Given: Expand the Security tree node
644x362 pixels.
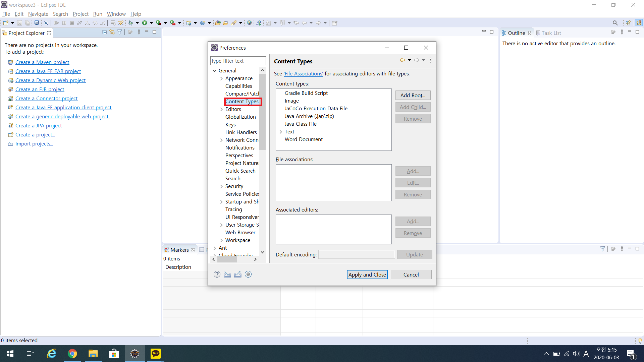Looking at the screenshot, I should (221, 186).
